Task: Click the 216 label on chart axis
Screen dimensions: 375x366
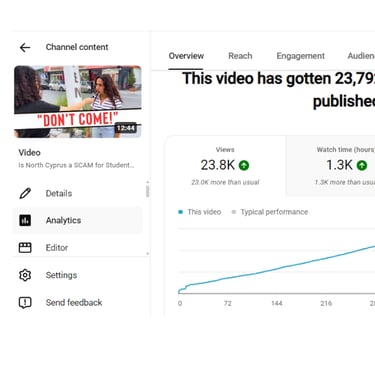Action: pyautogui.click(x=326, y=303)
